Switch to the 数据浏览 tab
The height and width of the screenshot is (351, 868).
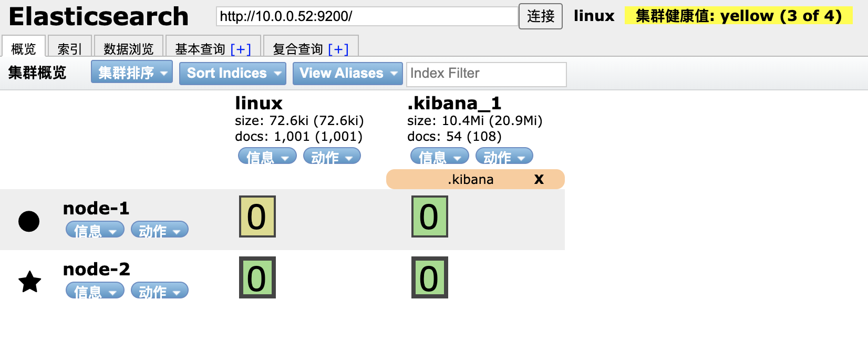[x=128, y=49]
